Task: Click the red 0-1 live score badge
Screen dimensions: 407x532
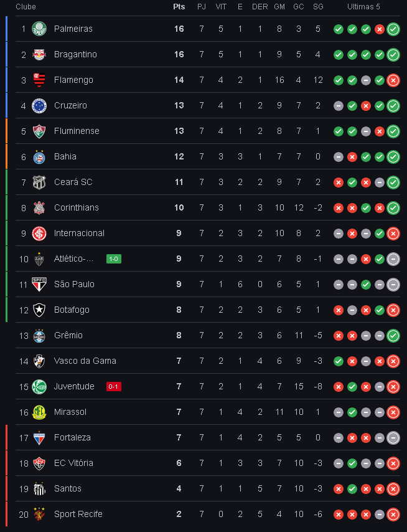Action: pos(114,386)
